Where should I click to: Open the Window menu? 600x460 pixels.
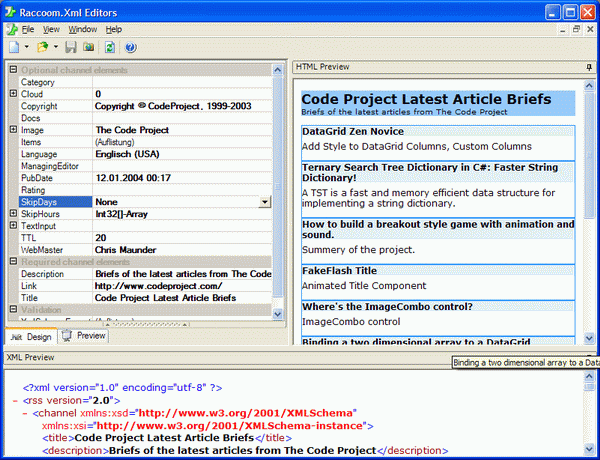click(x=82, y=29)
